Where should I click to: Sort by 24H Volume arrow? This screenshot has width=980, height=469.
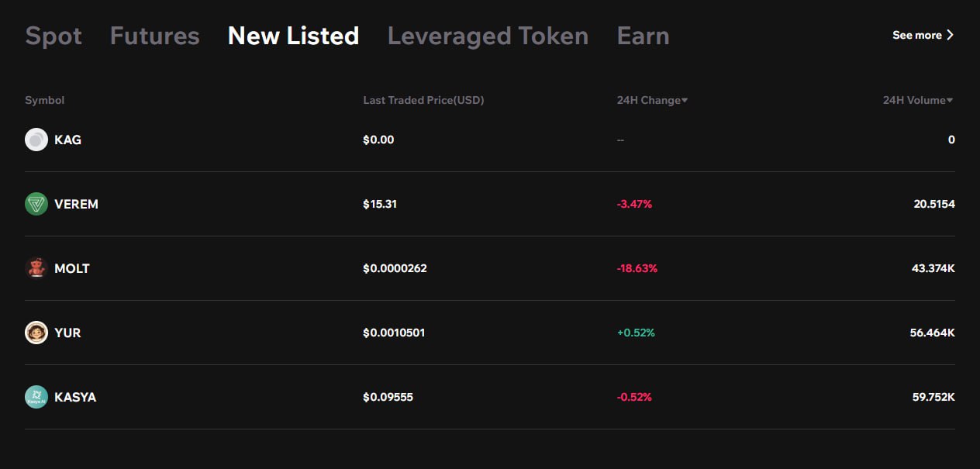click(x=950, y=101)
